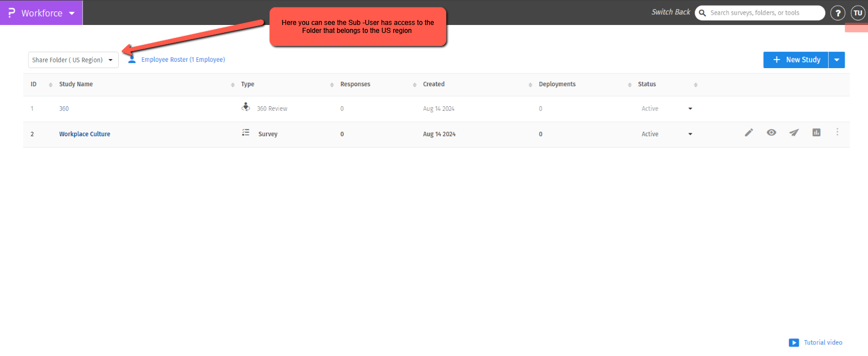Click Switch Back in the top bar
868x356 pixels.
[671, 11]
